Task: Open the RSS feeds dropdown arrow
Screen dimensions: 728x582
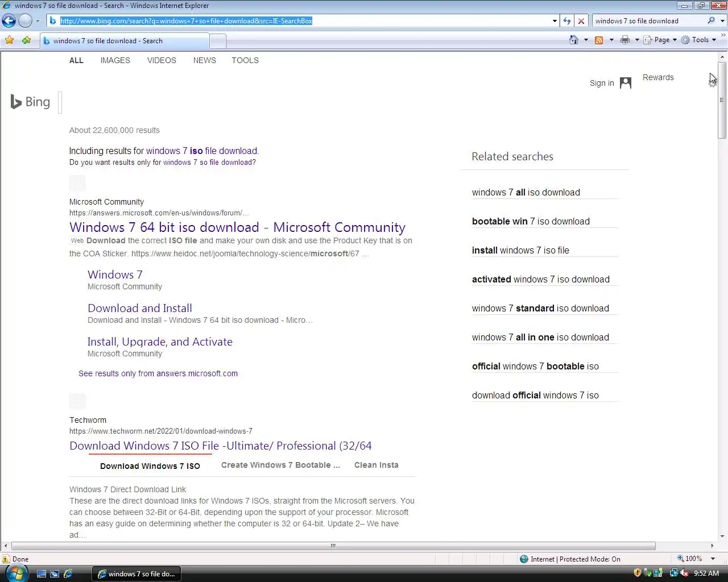Action: (611, 40)
